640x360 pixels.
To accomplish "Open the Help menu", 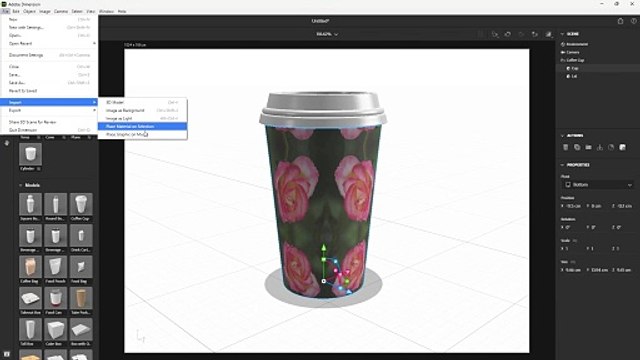I will (x=122, y=11).
